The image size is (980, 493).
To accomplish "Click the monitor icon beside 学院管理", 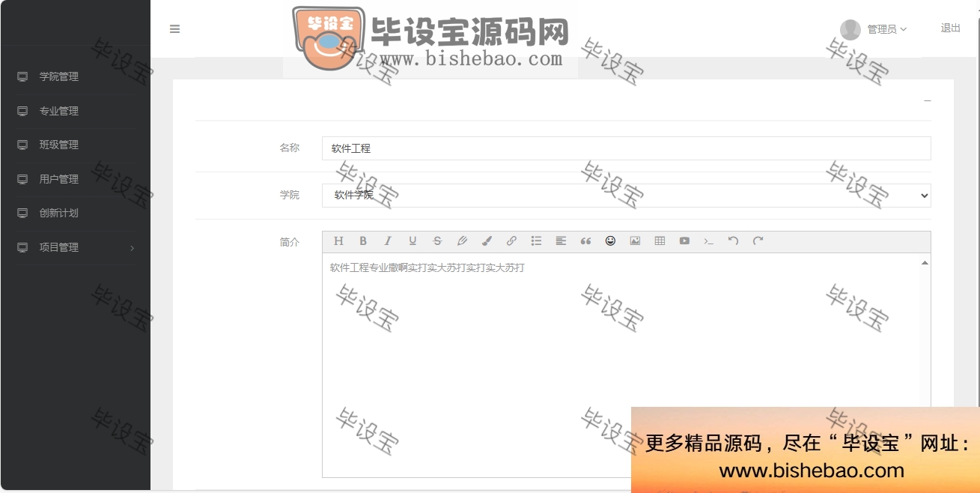I will (22, 76).
